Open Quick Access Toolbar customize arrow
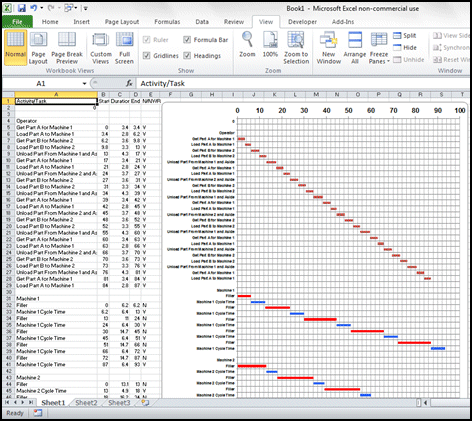Screen dimensions: 472x421 click(86, 8)
